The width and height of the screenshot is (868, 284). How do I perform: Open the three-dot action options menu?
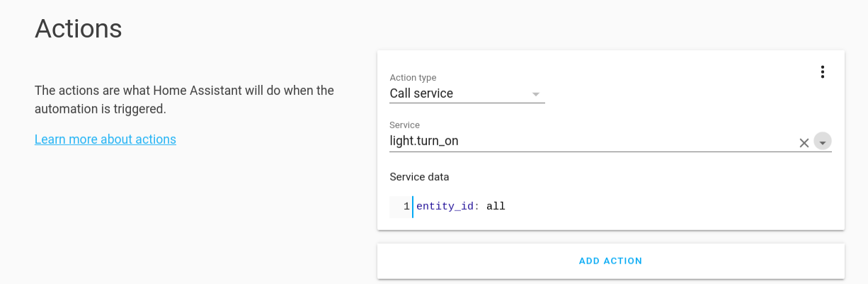click(822, 72)
